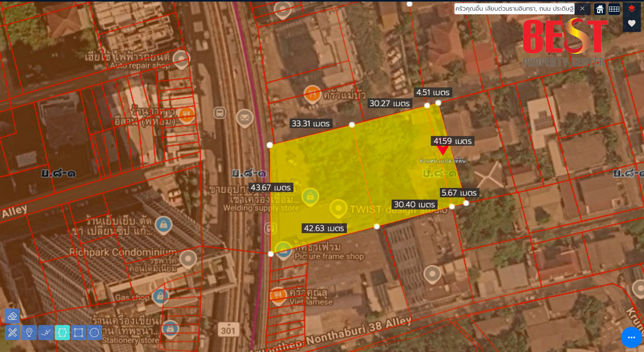Select the polyline measure tool
Screen dimensions: 644x352
[46, 333]
